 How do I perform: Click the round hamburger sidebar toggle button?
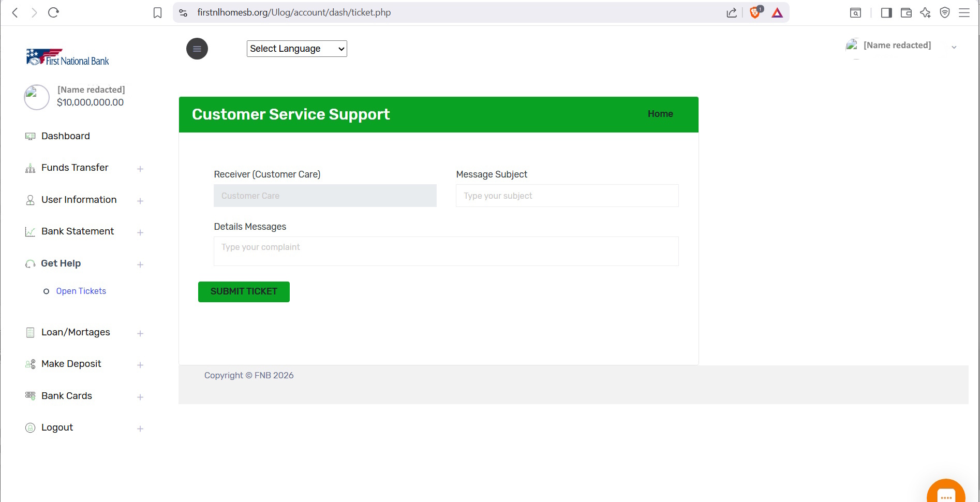click(197, 49)
